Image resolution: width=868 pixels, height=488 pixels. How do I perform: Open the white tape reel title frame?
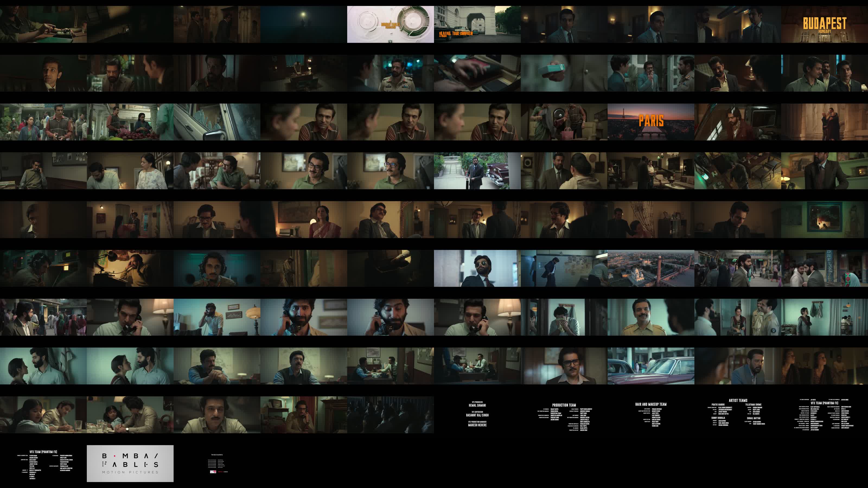tap(390, 24)
